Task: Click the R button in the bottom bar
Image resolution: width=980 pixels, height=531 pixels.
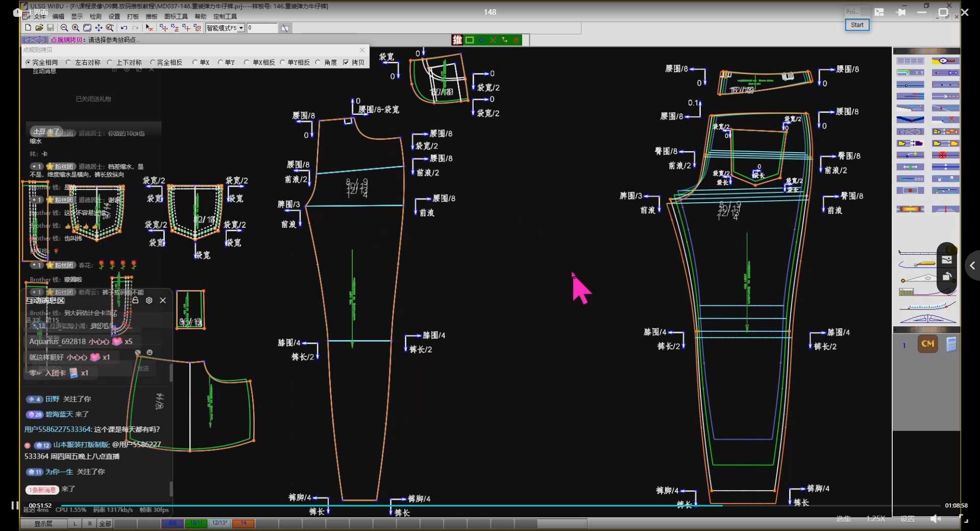Action: (x=90, y=523)
